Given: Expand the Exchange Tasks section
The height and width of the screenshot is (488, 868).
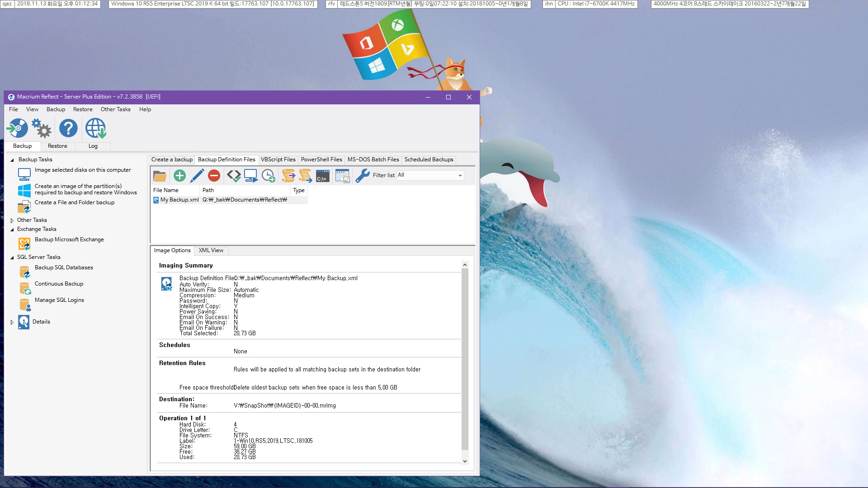Looking at the screenshot, I should 12,229.
